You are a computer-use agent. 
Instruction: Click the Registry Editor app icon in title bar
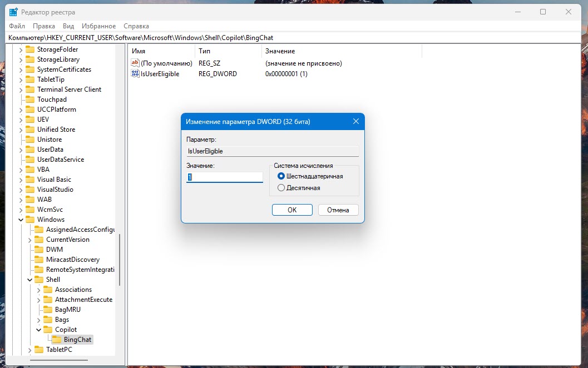(13, 12)
